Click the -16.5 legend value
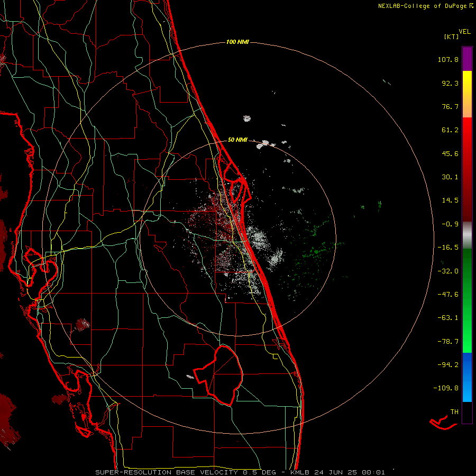Viewport: 476px width, 476px height. pyautogui.click(x=448, y=248)
